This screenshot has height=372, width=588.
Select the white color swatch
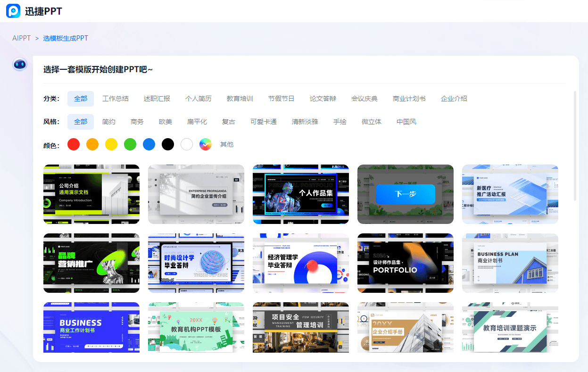coord(187,144)
